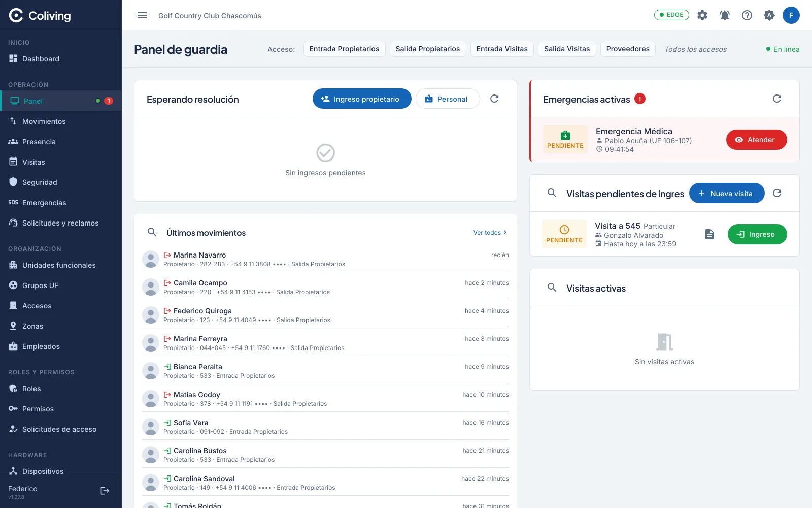Open Movimientos in the sidebar

tap(61, 121)
